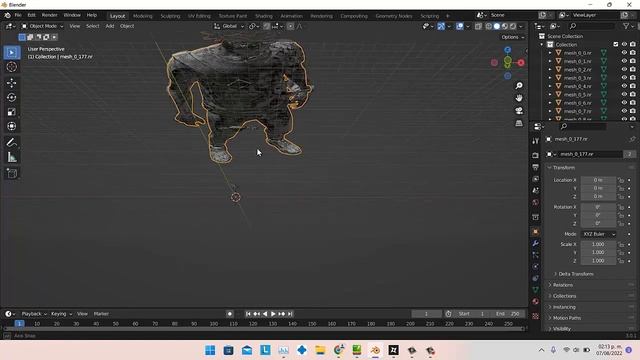The height and width of the screenshot is (360, 640).
Task: Select the Move tool
Action: pos(11,83)
